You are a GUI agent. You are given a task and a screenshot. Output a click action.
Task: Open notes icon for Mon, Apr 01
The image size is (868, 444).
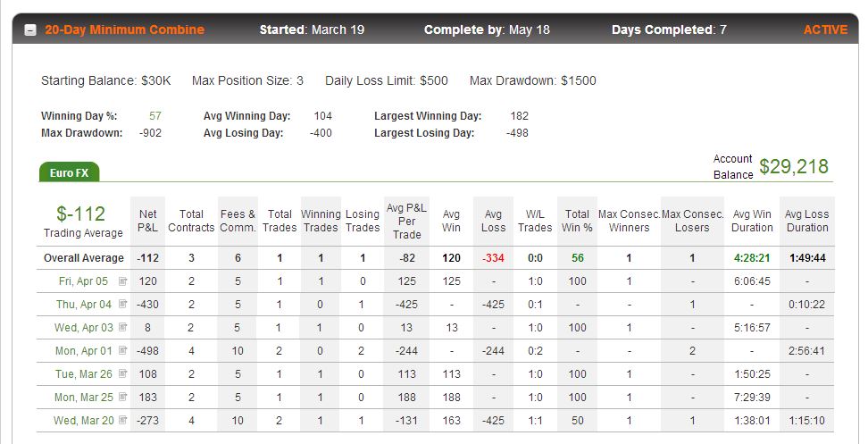coord(123,350)
